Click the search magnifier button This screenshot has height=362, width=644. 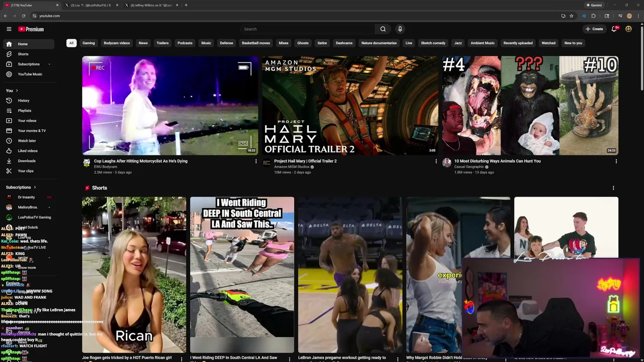tap(383, 29)
